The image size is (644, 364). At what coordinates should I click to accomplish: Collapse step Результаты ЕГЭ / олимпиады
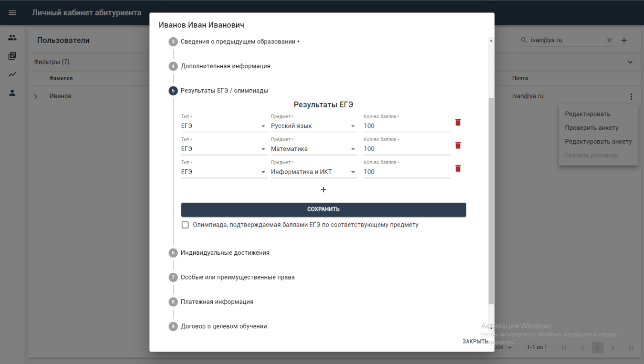pos(224,91)
